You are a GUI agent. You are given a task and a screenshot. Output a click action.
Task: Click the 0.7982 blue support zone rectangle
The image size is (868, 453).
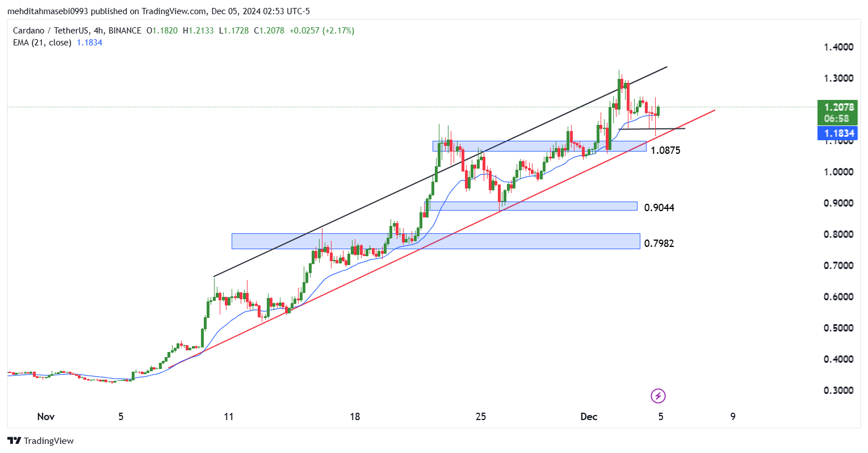click(435, 241)
